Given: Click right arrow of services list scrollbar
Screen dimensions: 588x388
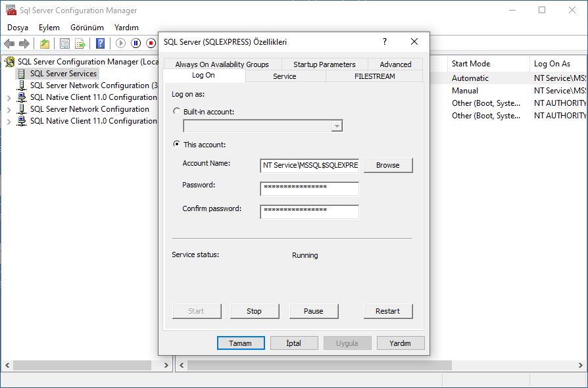Looking at the screenshot, I should [581, 365].
